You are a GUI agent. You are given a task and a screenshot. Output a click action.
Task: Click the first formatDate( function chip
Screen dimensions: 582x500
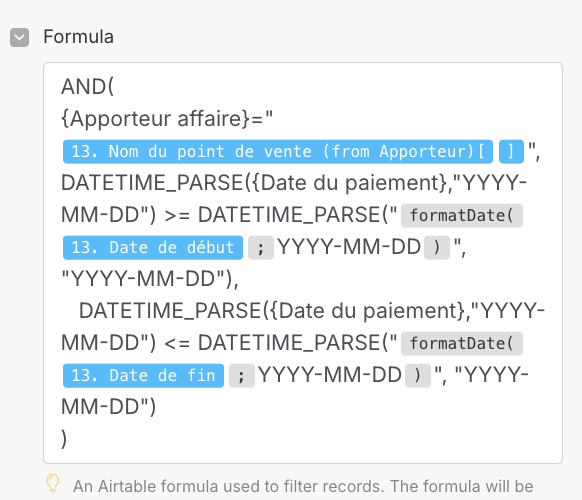click(462, 215)
